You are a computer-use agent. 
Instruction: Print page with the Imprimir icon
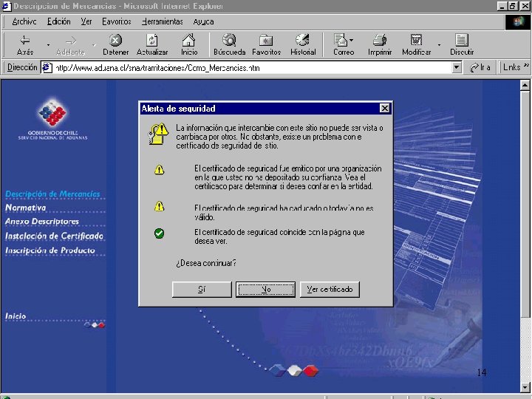point(380,40)
